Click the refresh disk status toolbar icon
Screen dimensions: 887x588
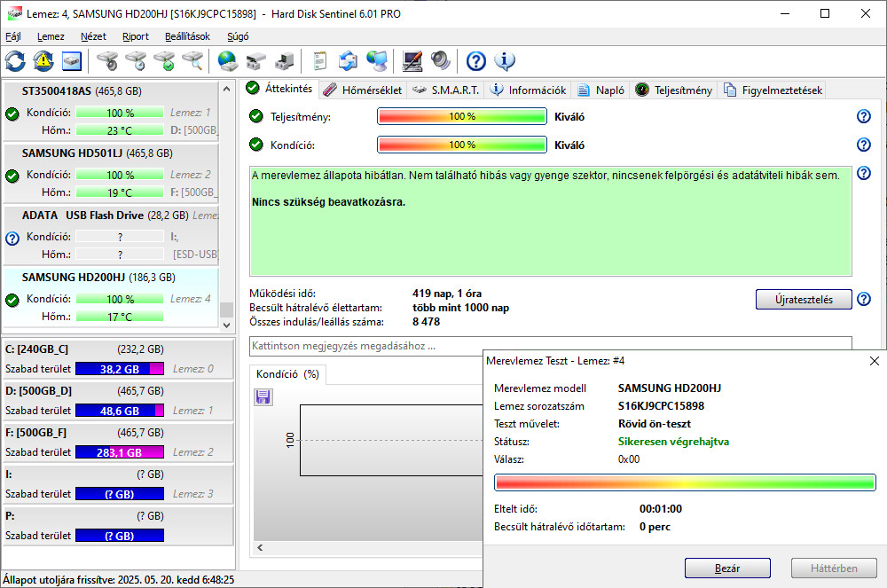tap(15, 61)
